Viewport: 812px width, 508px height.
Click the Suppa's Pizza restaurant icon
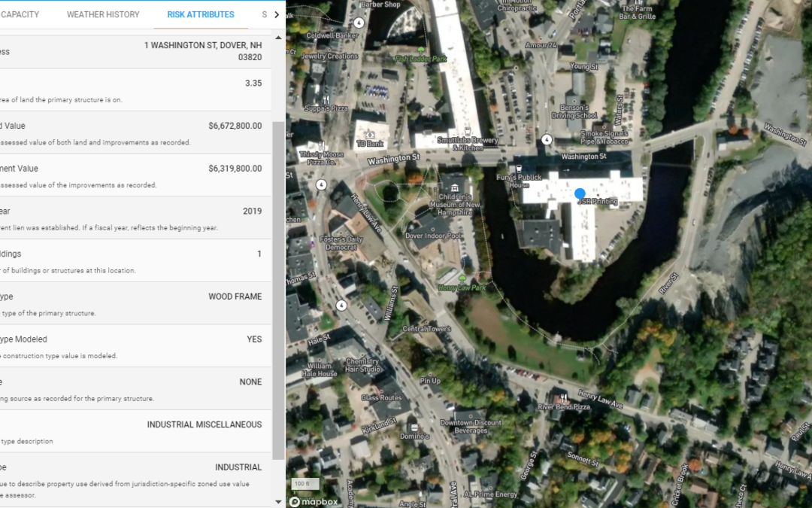326,99
